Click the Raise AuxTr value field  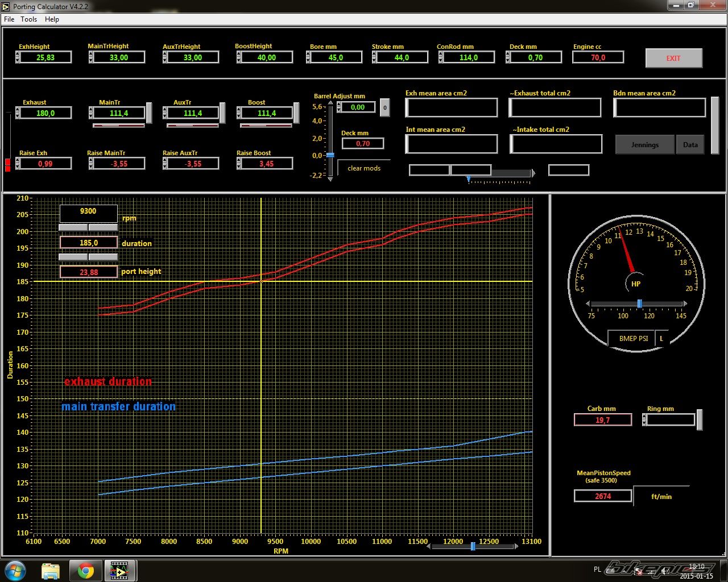[x=193, y=164]
